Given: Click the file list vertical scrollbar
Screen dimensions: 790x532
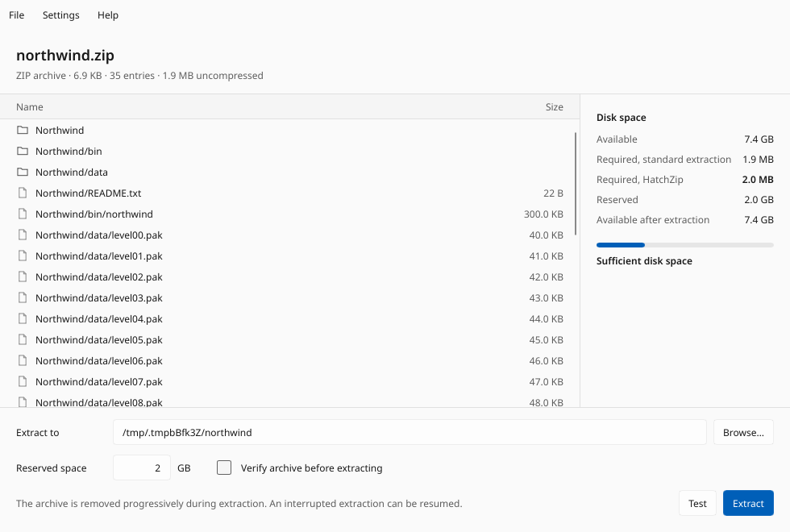Looking at the screenshot, I should pos(576,184).
